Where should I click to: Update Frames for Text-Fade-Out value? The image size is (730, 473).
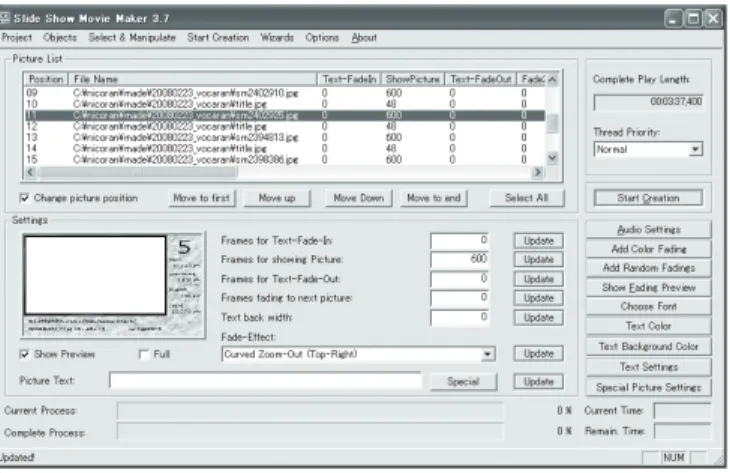coord(539,279)
